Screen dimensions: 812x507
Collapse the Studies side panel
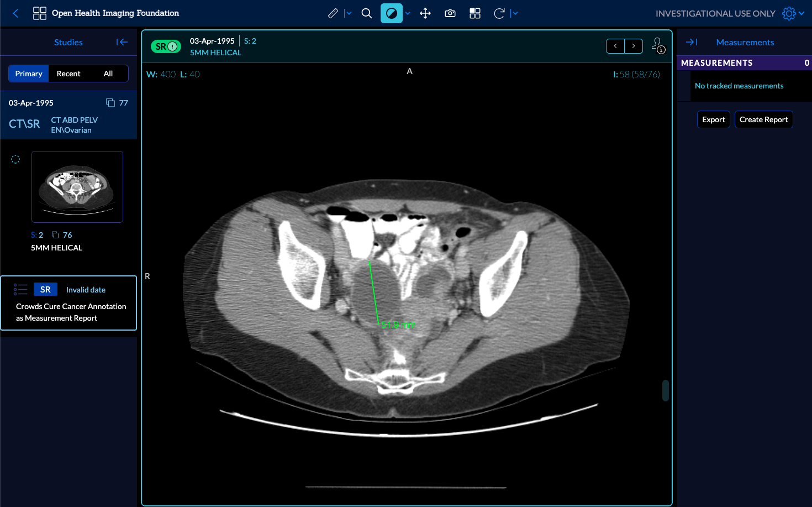122,42
